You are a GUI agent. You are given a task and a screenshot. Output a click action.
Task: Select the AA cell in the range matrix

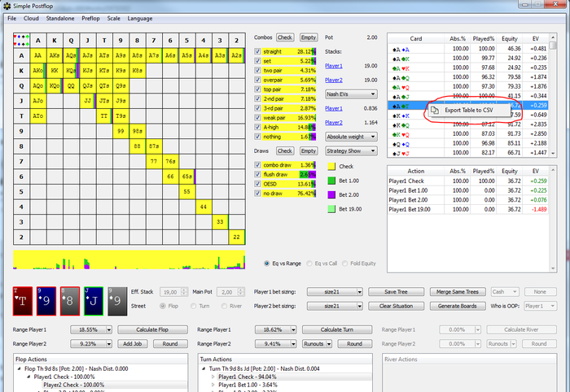coord(38,55)
